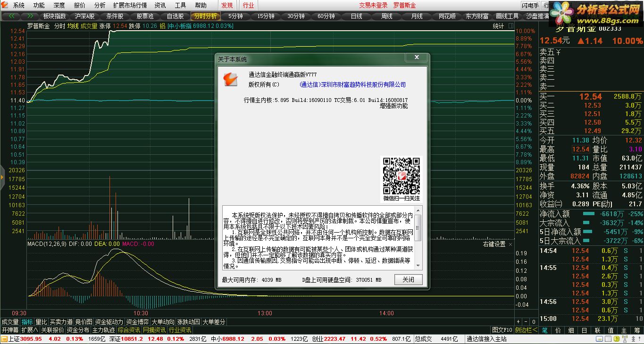
Task: Click the red 行业 button
Action: coord(248,5)
